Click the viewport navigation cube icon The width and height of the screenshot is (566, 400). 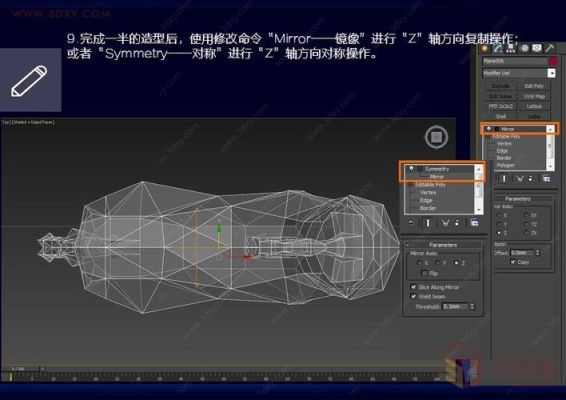click(436, 137)
